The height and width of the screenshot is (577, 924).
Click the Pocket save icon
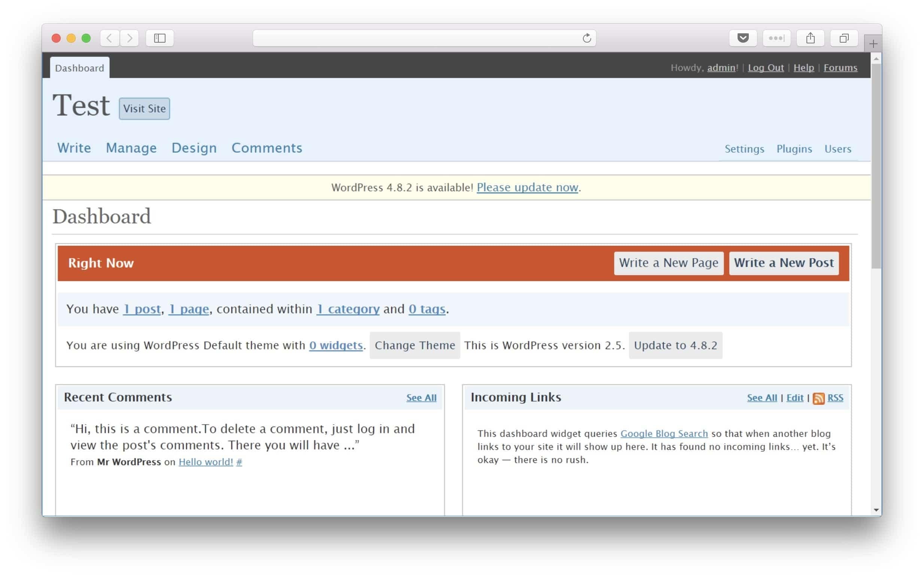(743, 38)
